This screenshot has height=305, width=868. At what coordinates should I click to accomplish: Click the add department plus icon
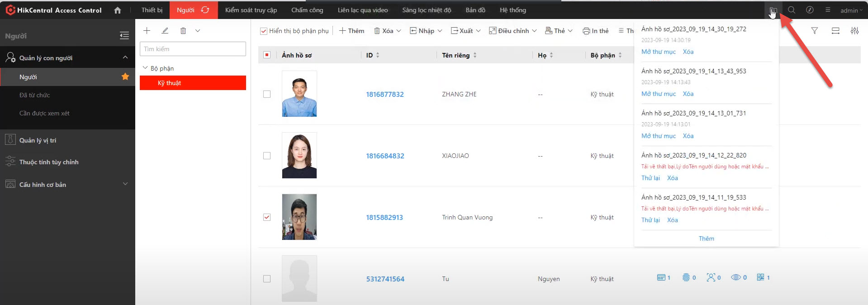147,31
